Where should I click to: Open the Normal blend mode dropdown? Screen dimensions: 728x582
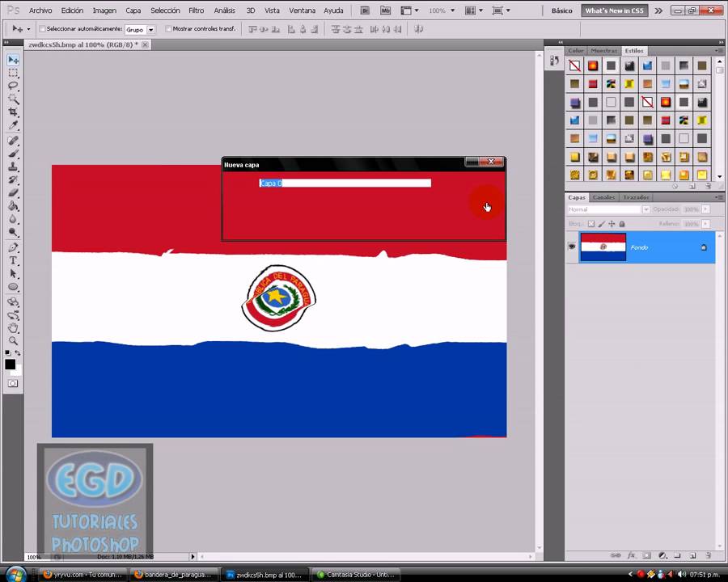click(645, 209)
